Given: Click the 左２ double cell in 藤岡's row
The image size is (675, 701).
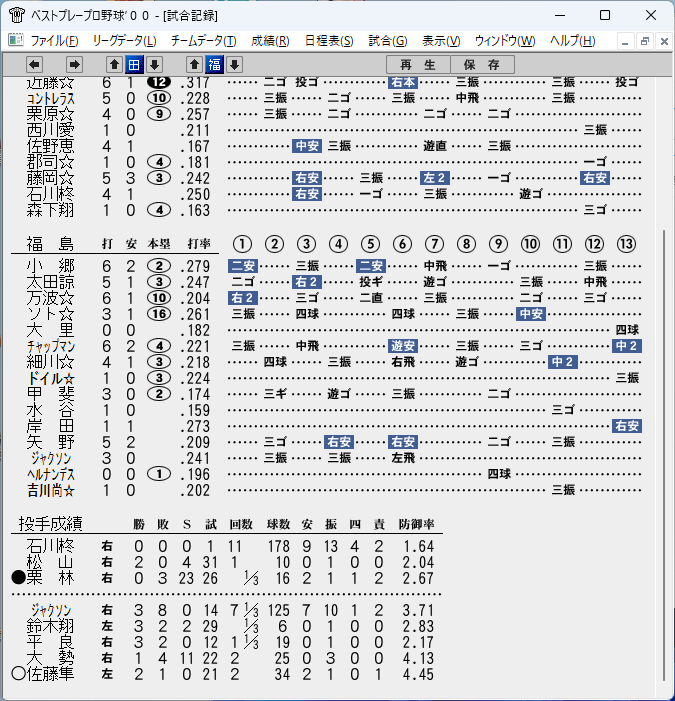Looking at the screenshot, I should point(435,178).
